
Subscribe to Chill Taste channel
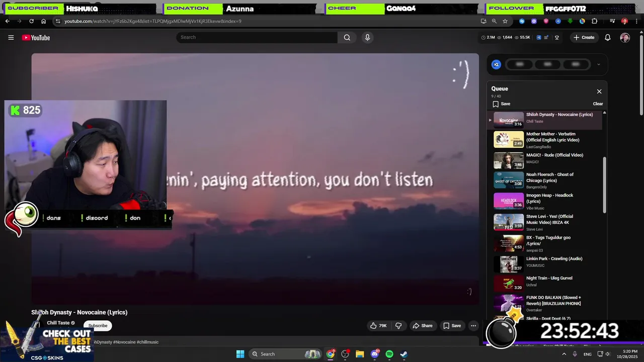[98, 325]
